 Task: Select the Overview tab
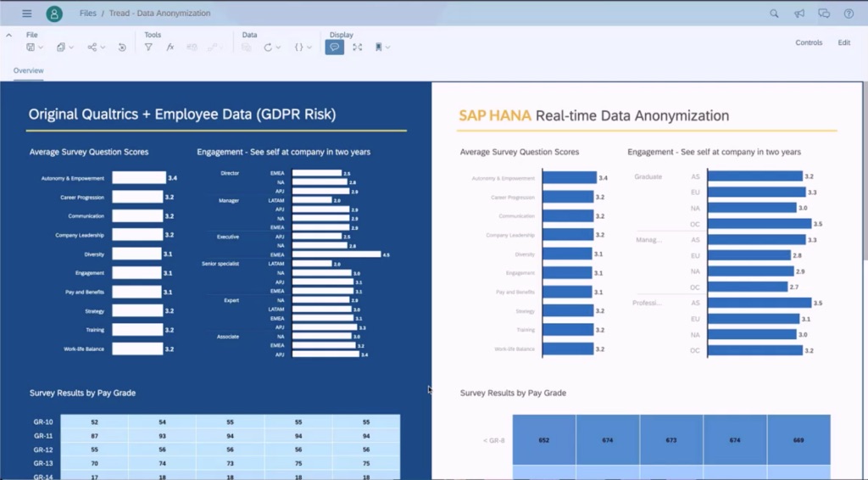(x=28, y=71)
